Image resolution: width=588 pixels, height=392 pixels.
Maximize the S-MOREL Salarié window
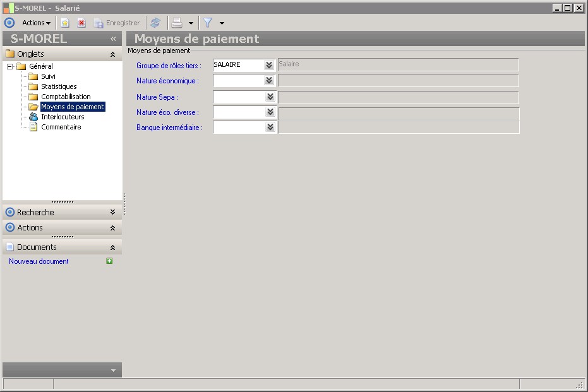click(x=568, y=8)
